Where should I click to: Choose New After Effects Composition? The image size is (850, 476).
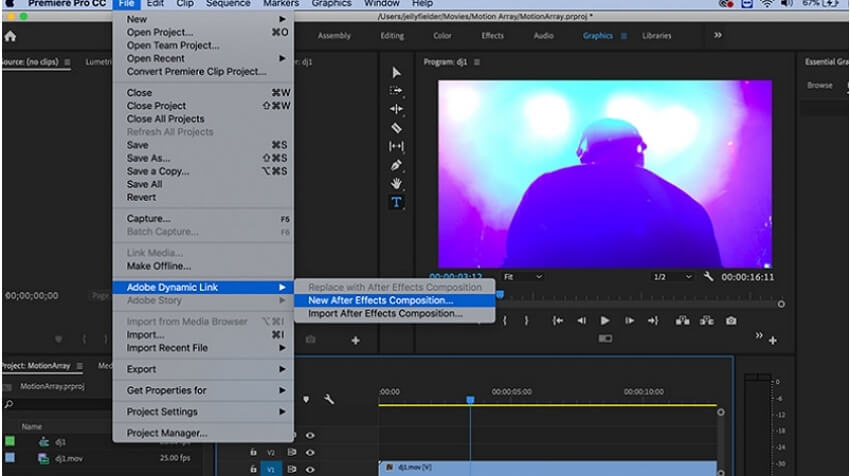coord(395,300)
